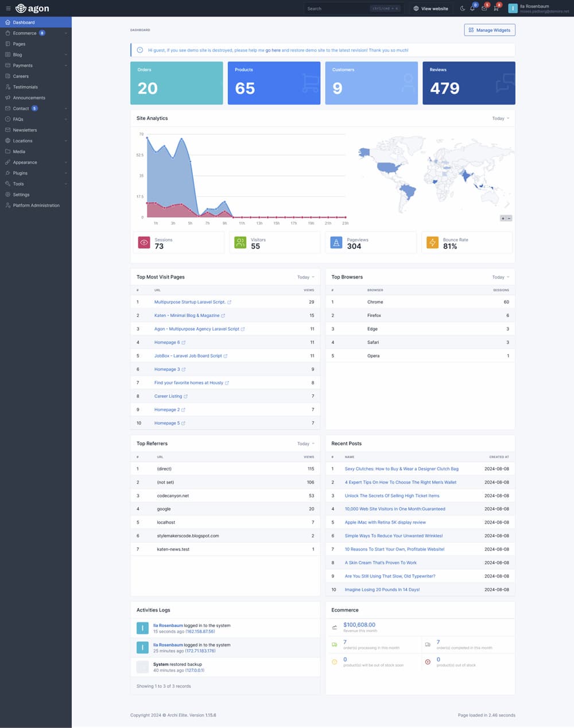Focus the Search input field

[x=352, y=9]
